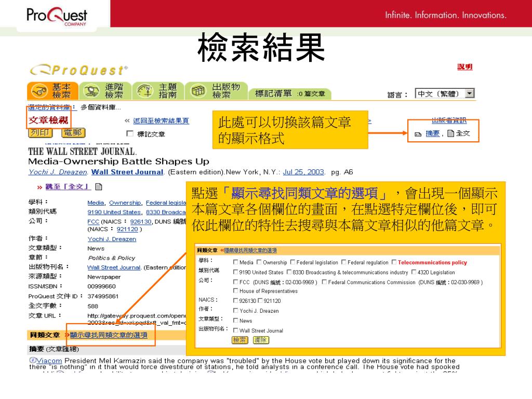This screenshot has width=532, height=399.
Task: Switch to the 進階檢索 advanced search tab
Action: click(105, 91)
